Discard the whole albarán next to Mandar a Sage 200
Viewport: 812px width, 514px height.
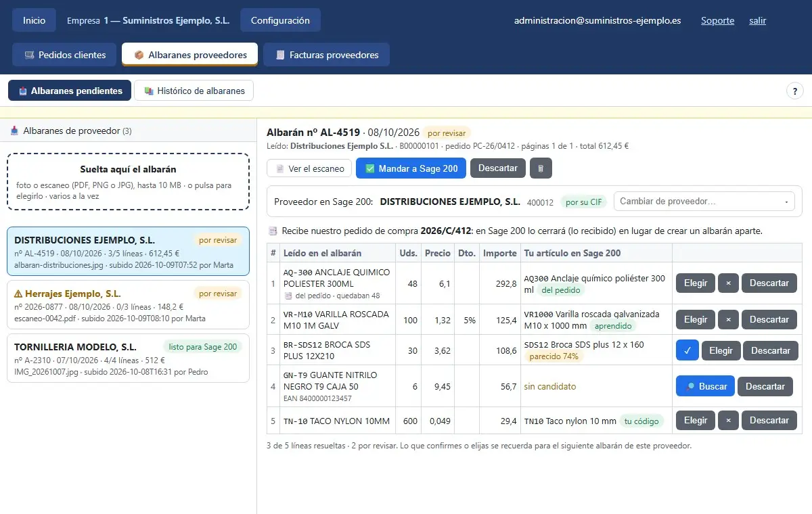coord(498,168)
